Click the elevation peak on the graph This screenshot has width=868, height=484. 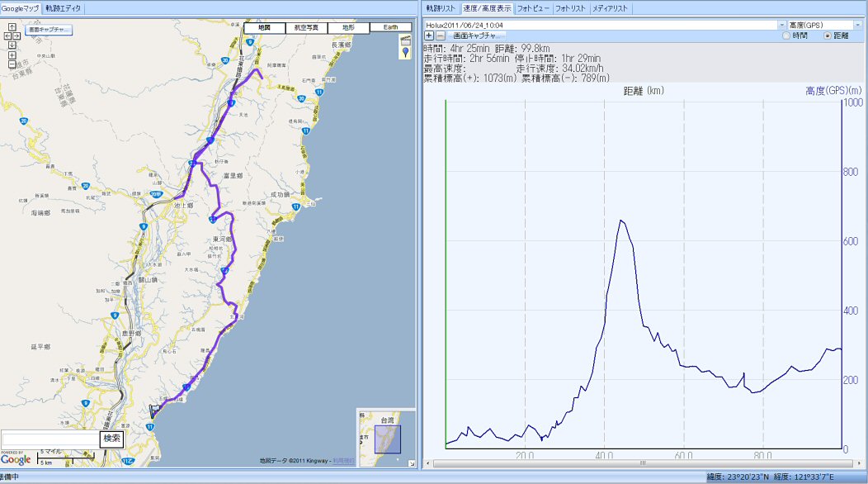click(x=621, y=221)
